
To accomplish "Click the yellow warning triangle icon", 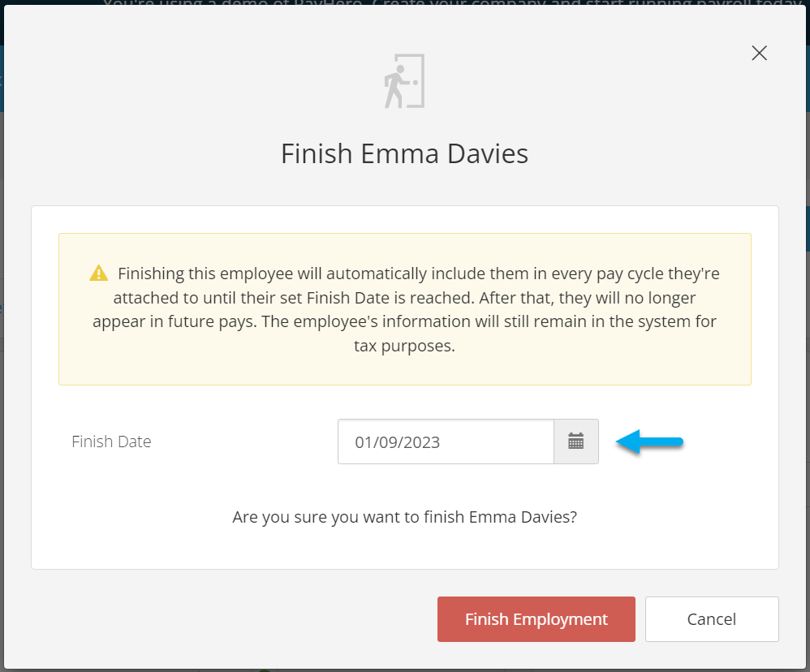I will point(99,273).
